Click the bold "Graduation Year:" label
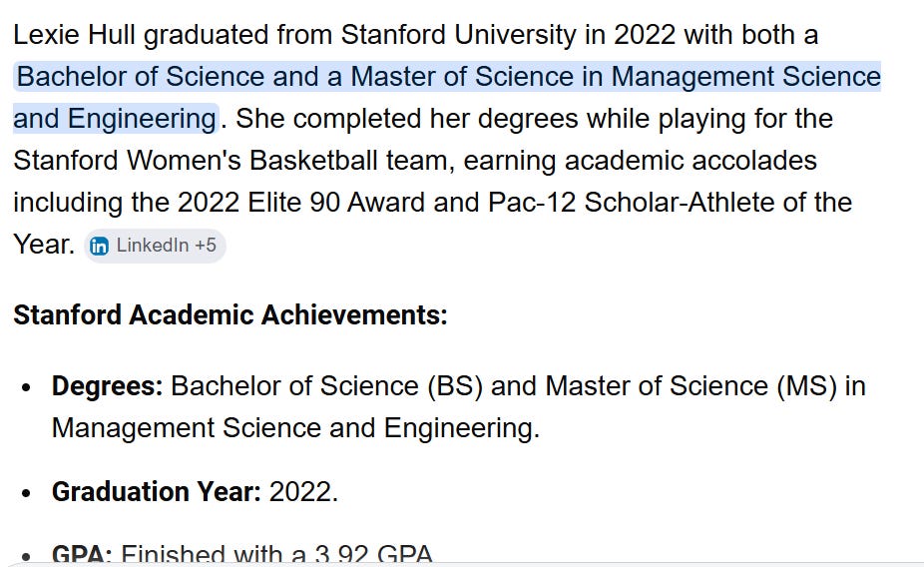 [156, 491]
